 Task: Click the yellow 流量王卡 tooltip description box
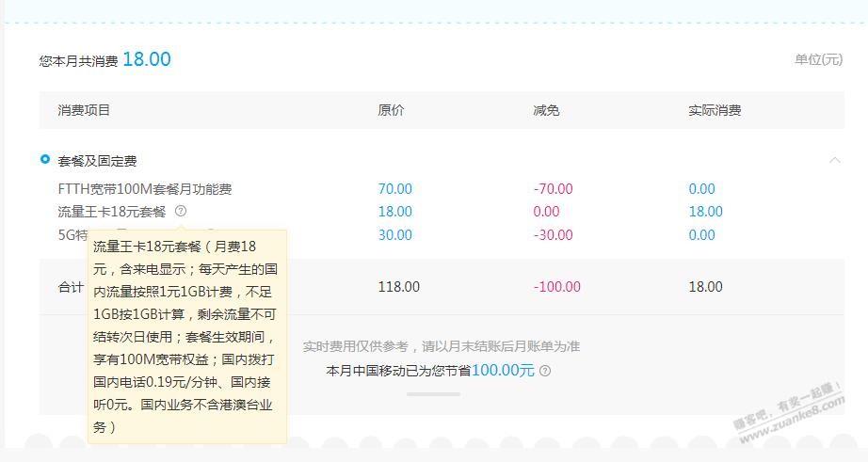(186, 337)
